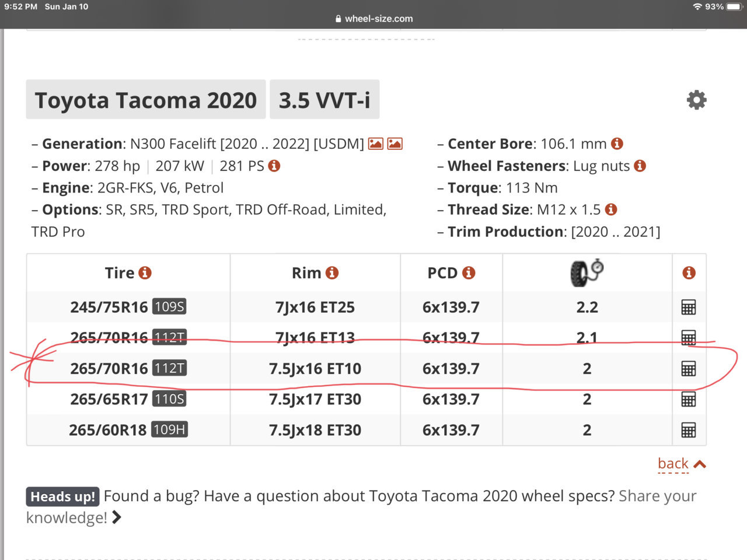This screenshot has height=560, width=747.
Task: Click tire pressure gauge header icon
Action: (587, 272)
